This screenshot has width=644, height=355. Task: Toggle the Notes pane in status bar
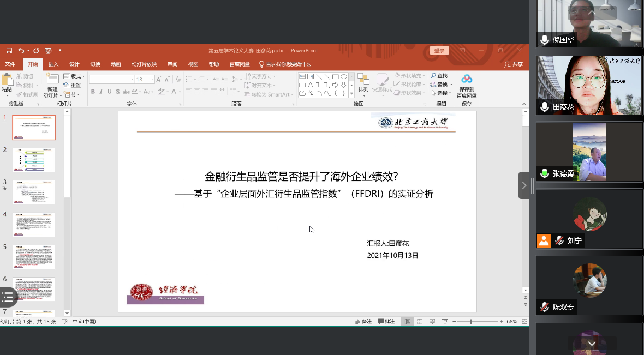(363, 322)
